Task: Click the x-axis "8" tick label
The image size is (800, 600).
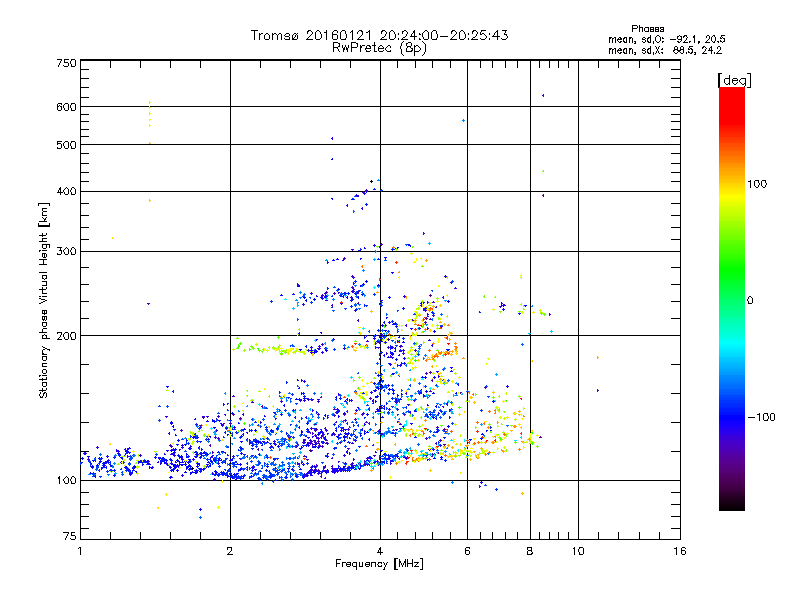Action: pos(530,551)
